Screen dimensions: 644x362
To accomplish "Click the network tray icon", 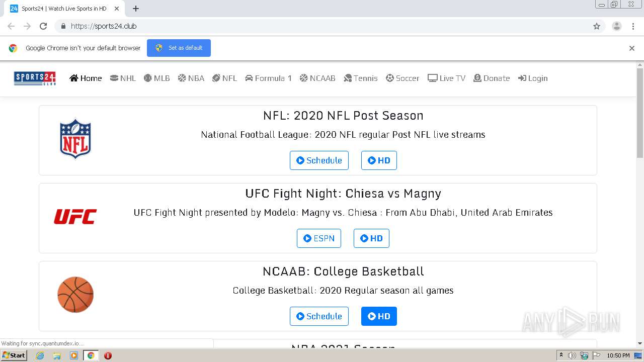I will coord(584,355).
